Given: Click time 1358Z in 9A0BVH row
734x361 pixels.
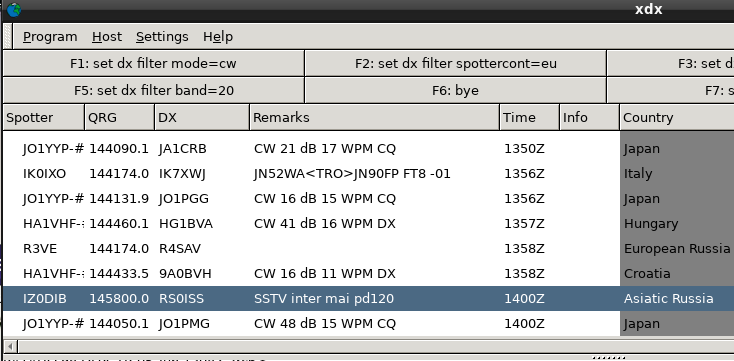Looking at the screenshot, I should pyautogui.click(x=524, y=274).
